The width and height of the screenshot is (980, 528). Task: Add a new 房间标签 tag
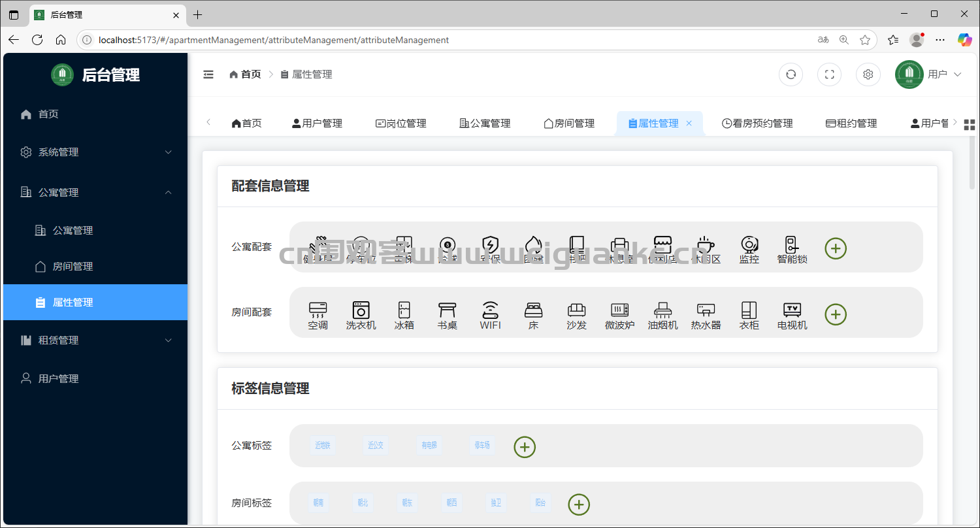pos(579,504)
